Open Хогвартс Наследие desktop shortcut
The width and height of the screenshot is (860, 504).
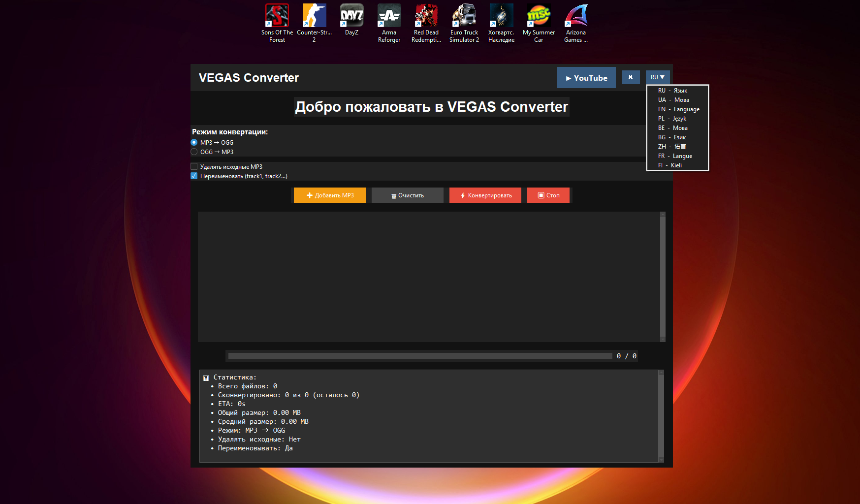(501, 16)
